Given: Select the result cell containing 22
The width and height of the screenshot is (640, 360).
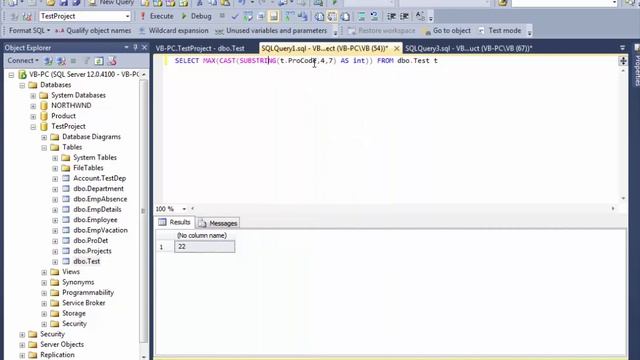Looking at the screenshot, I should (204, 247).
